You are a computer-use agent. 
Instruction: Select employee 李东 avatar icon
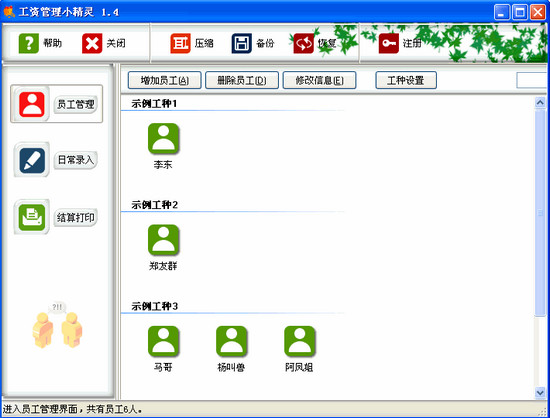[x=163, y=139]
